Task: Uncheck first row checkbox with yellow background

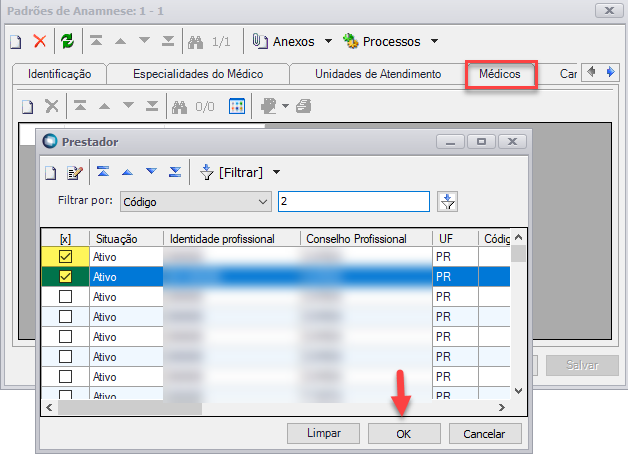Action: [x=65, y=257]
